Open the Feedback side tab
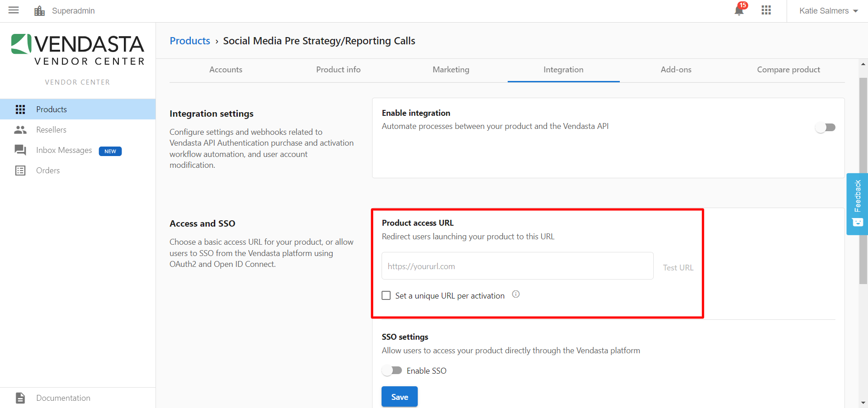The height and width of the screenshot is (408, 868). 857,204
